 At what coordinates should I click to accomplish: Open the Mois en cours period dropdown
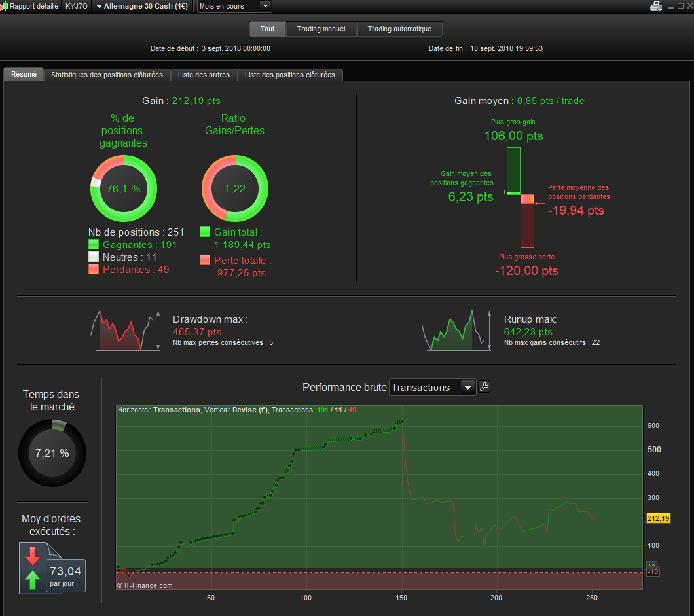point(234,6)
